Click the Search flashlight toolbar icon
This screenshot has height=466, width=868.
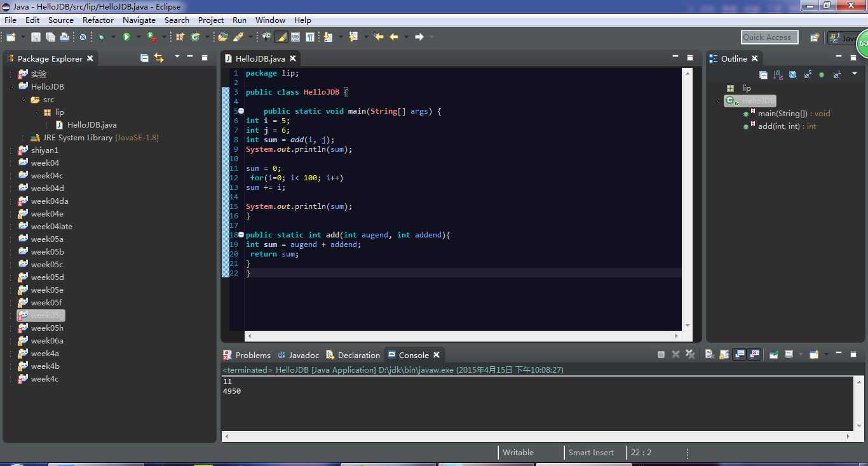238,37
